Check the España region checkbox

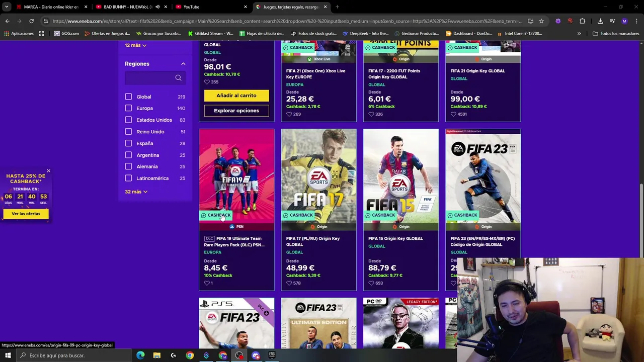(128, 143)
